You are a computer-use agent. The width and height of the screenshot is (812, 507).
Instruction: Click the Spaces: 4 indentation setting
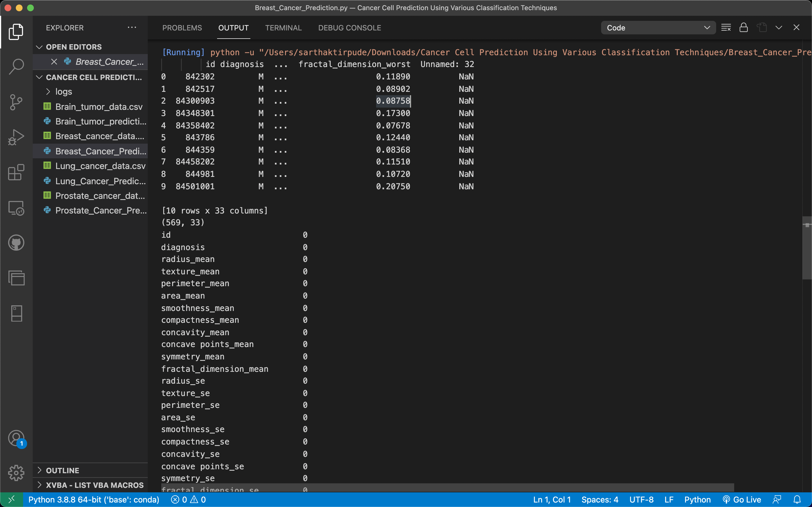pos(600,500)
